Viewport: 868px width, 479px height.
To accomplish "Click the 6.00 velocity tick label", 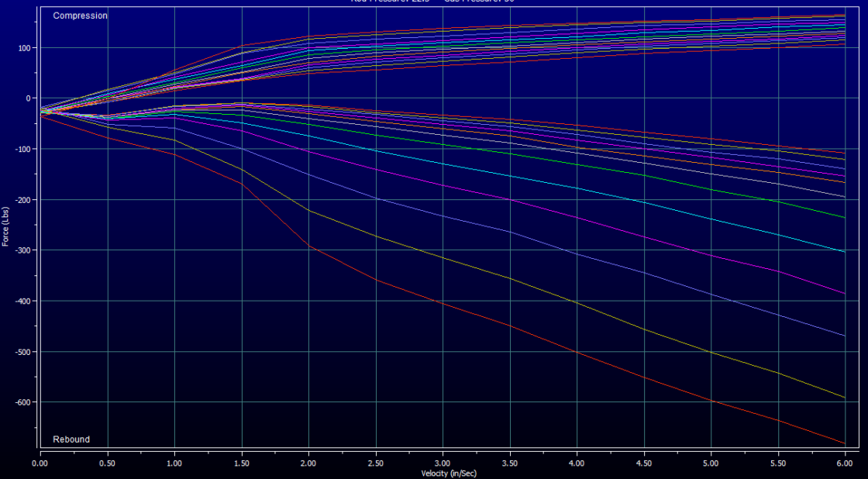I will click(844, 463).
